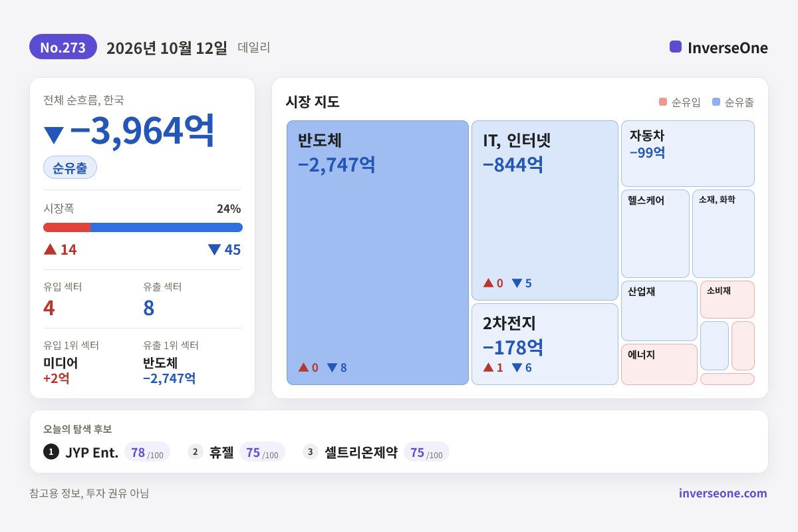
Task: Click rank 3 circle beside 셀트리온제약
Action: click(311, 452)
